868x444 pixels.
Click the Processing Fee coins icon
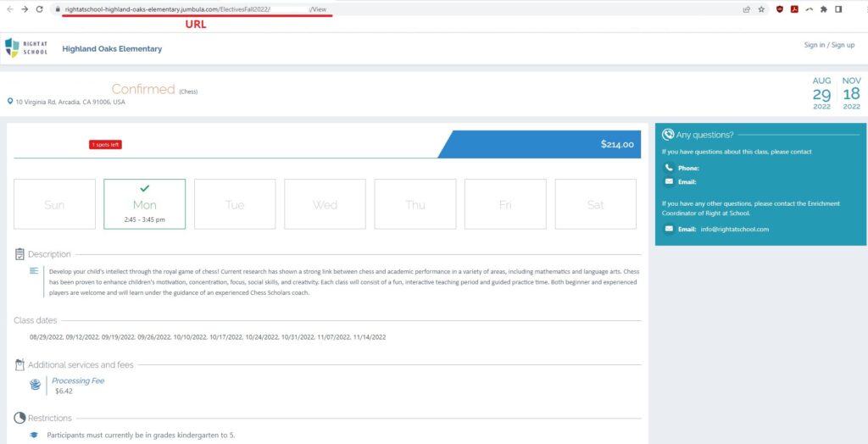(x=35, y=385)
